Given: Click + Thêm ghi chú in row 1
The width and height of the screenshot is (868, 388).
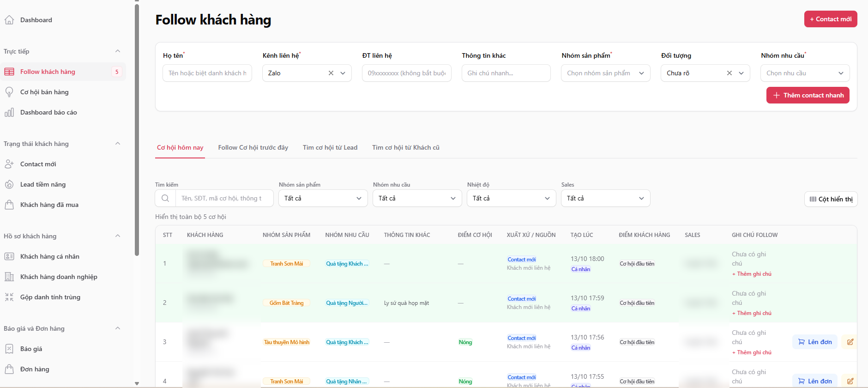Looking at the screenshot, I should pyautogui.click(x=752, y=274).
